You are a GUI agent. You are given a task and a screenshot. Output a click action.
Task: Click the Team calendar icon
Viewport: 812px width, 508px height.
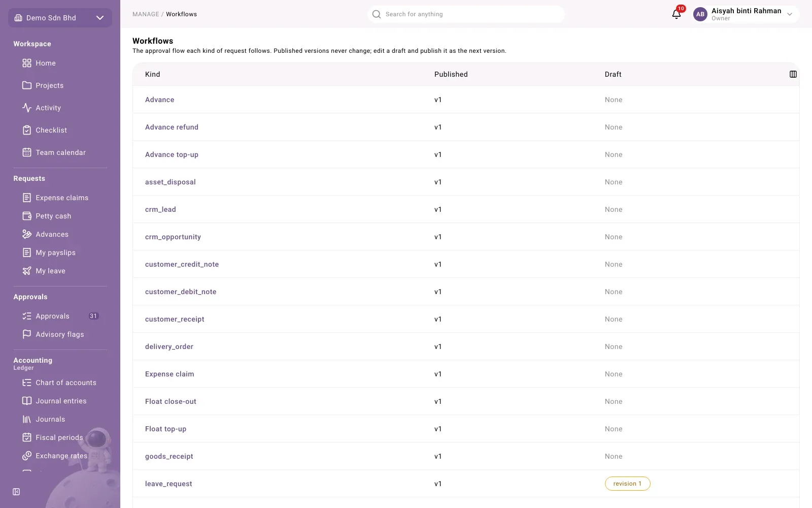point(27,152)
